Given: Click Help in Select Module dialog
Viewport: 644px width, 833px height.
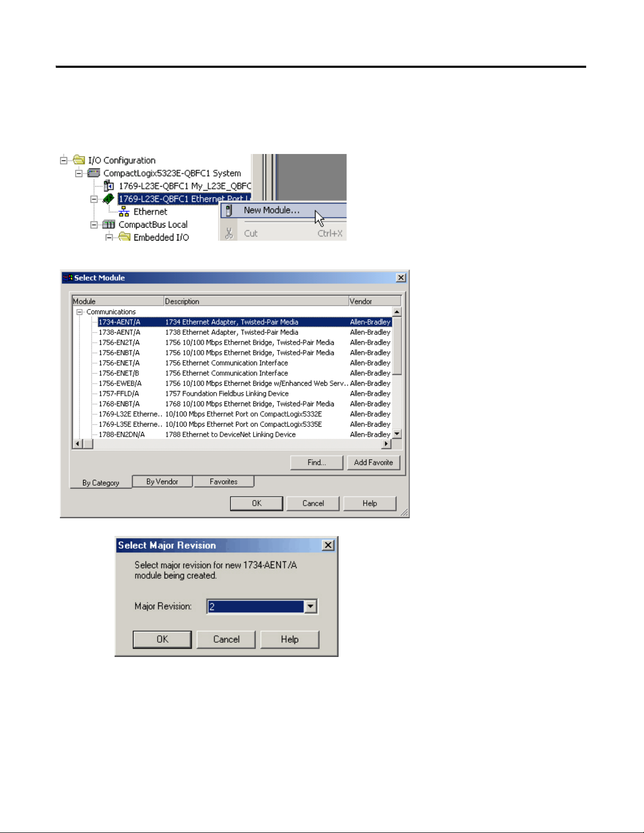Looking at the screenshot, I should click(370, 503).
